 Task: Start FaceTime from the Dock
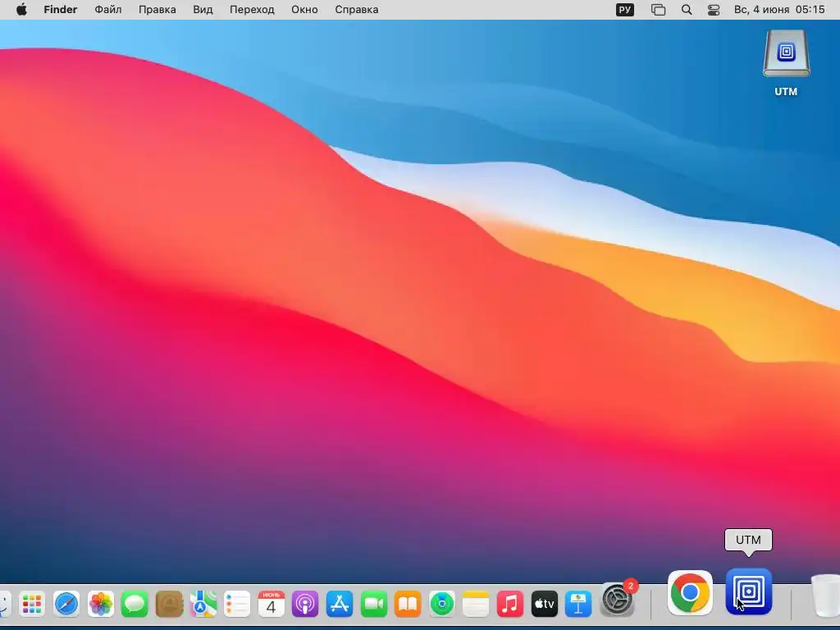pos(374,605)
